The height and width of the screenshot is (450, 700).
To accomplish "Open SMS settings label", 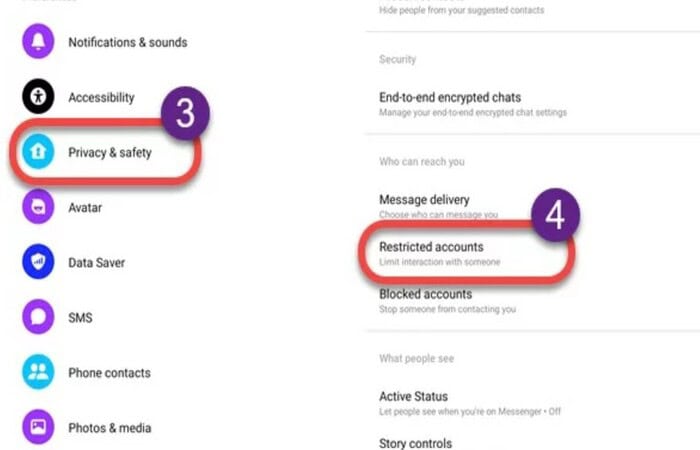I will [80, 318].
